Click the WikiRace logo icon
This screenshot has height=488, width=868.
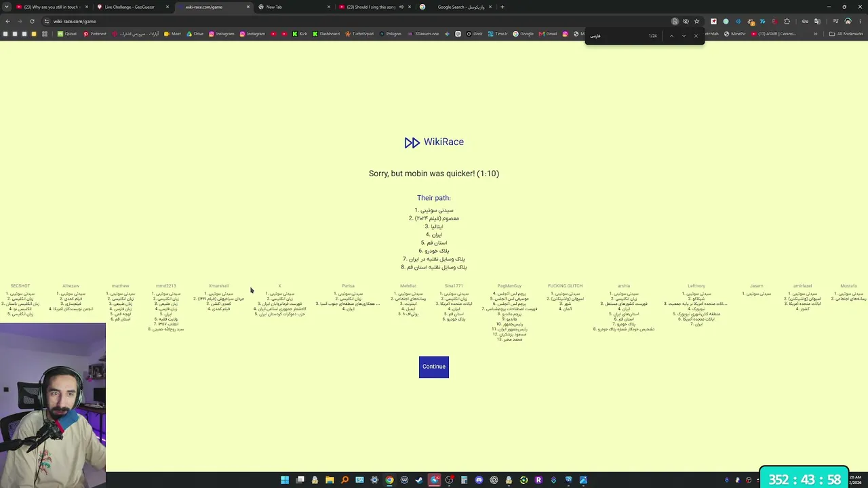coord(412,142)
